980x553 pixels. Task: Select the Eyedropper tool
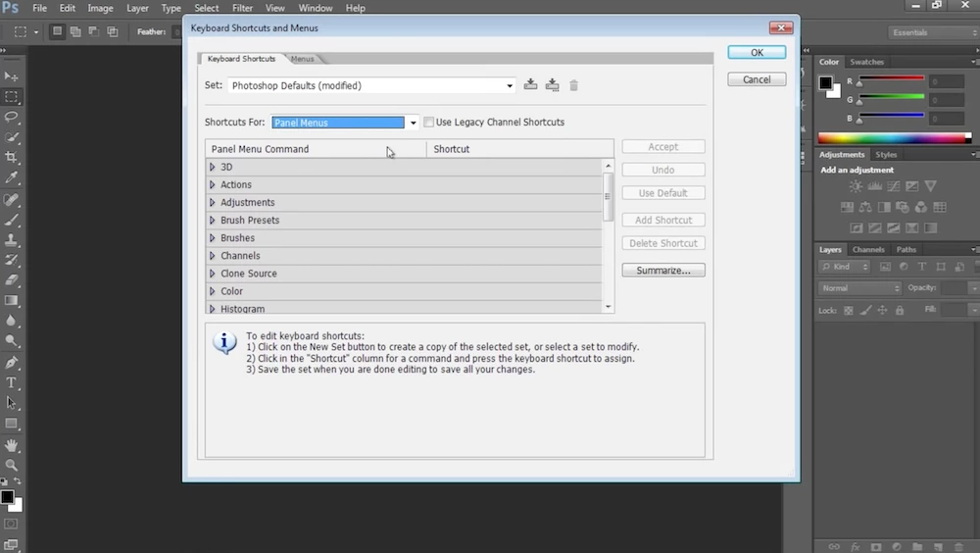coord(11,177)
